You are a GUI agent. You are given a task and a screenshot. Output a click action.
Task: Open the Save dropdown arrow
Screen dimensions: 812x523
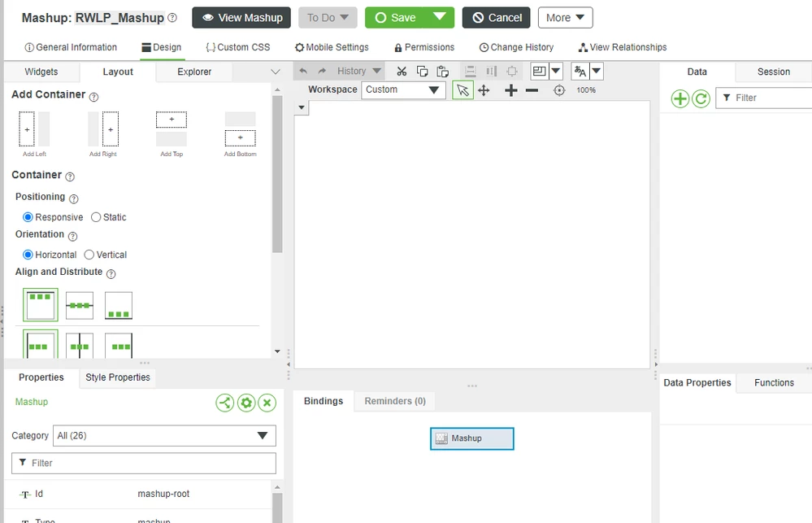tap(439, 18)
